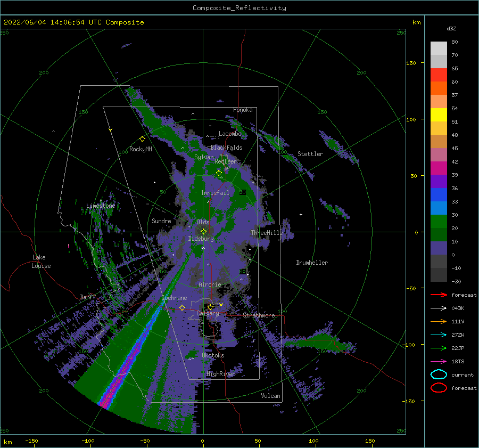
Task: Click the white 04DK arrow icon
Action: click(439, 308)
